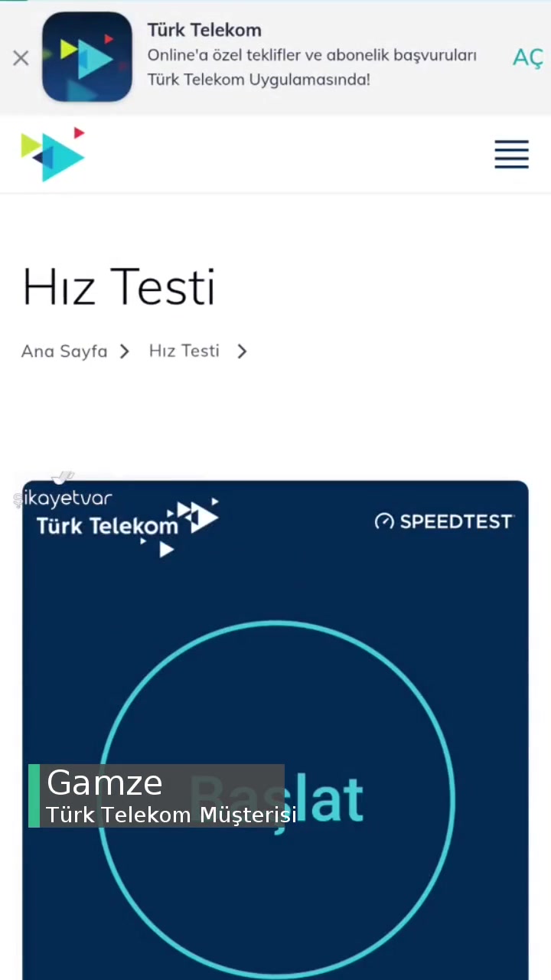Open the menu using the three-line icon

(x=511, y=154)
